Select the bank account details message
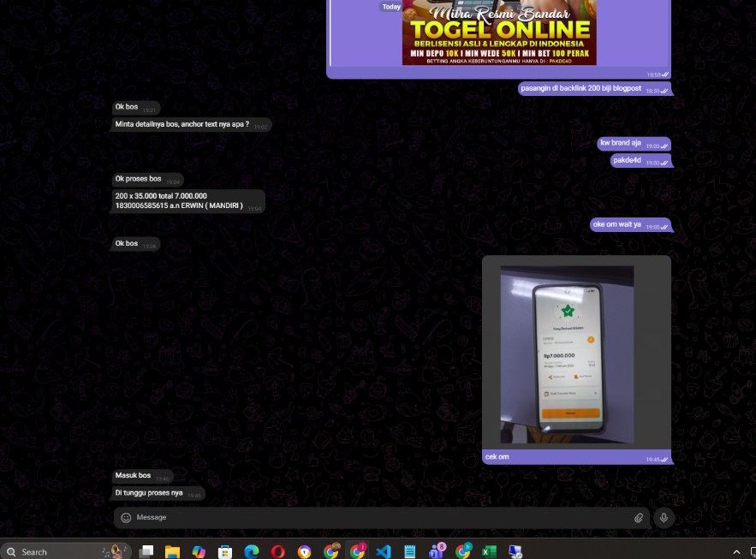Image resolution: width=756 pixels, height=559 pixels. (180, 201)
